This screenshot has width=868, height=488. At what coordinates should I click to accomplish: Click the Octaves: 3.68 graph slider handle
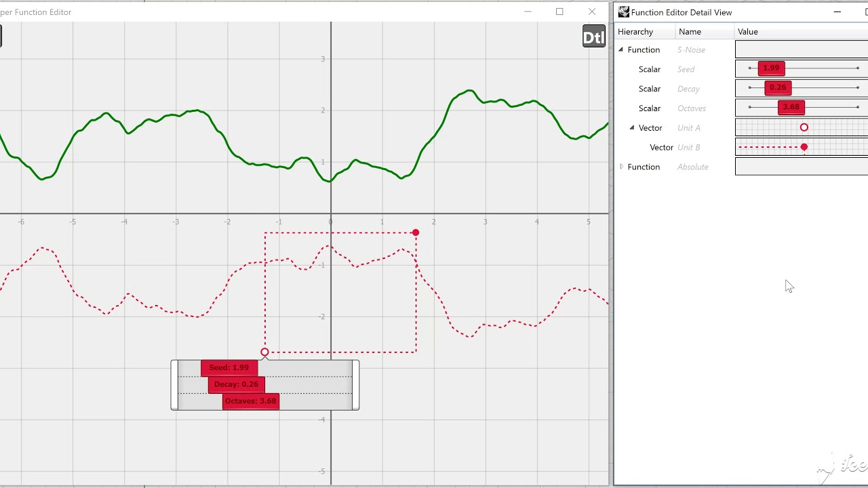[251, 401]
